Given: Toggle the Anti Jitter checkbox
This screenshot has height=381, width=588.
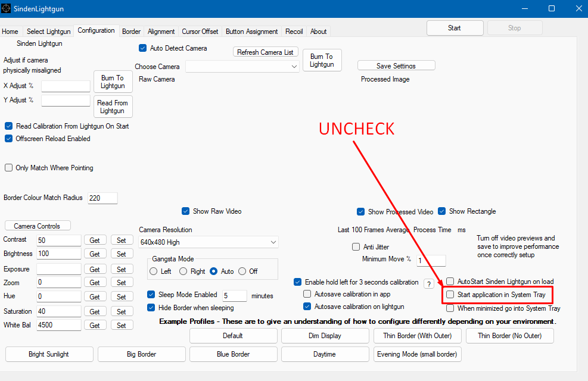Looking at the screenshot, I should tap(356, 246).
